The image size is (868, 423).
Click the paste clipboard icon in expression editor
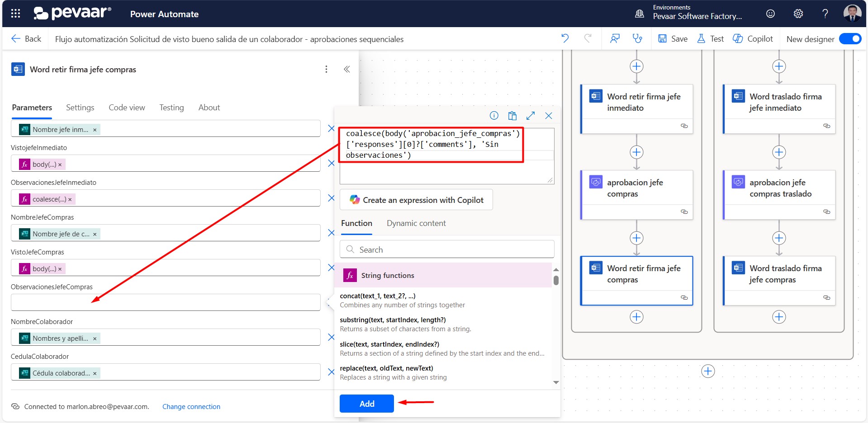[512, 116]
